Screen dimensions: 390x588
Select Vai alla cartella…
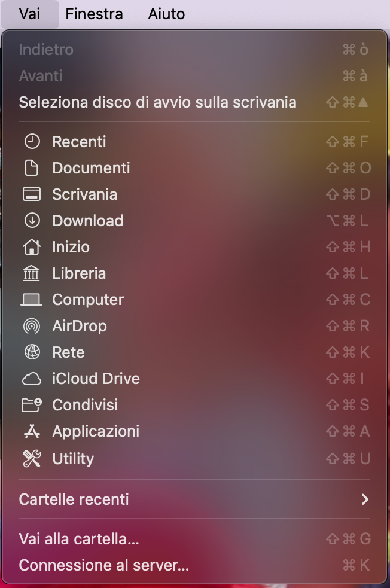point(78,539)
